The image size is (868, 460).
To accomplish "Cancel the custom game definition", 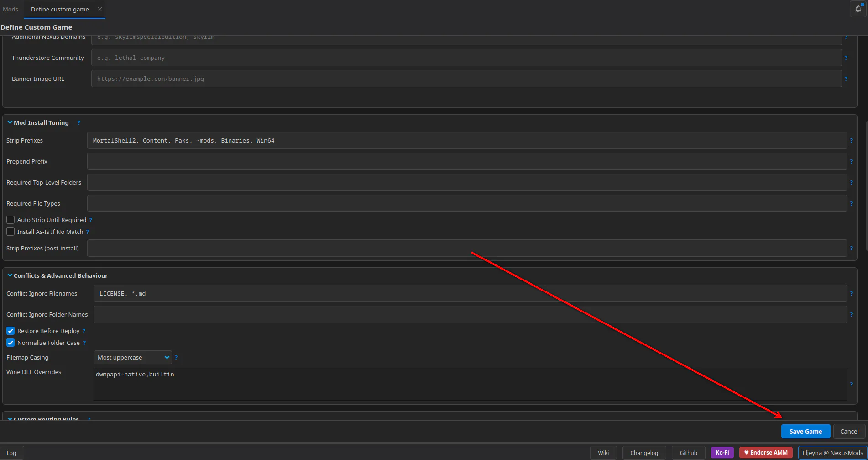I will (x=849, y=431).
